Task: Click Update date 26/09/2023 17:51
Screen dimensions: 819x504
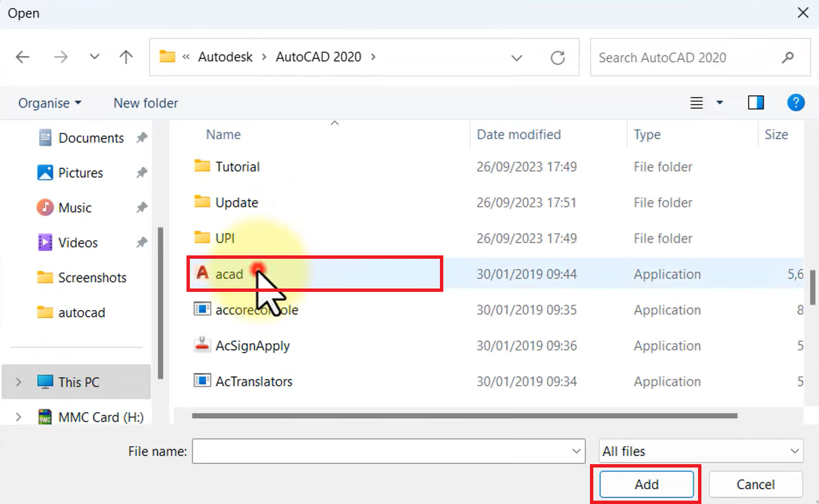Action: (x=526, y=203)
